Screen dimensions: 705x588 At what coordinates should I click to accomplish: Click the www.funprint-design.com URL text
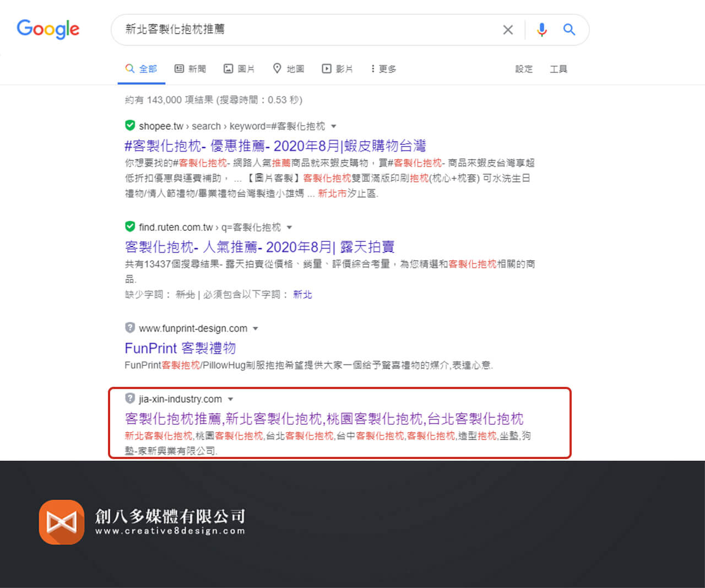193,328
